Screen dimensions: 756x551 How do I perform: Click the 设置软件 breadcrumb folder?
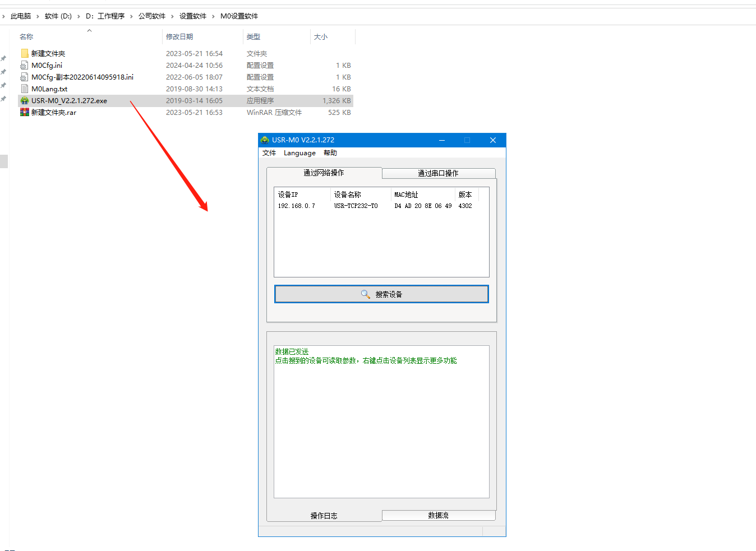pyautogui.click(x=192, y=16)
